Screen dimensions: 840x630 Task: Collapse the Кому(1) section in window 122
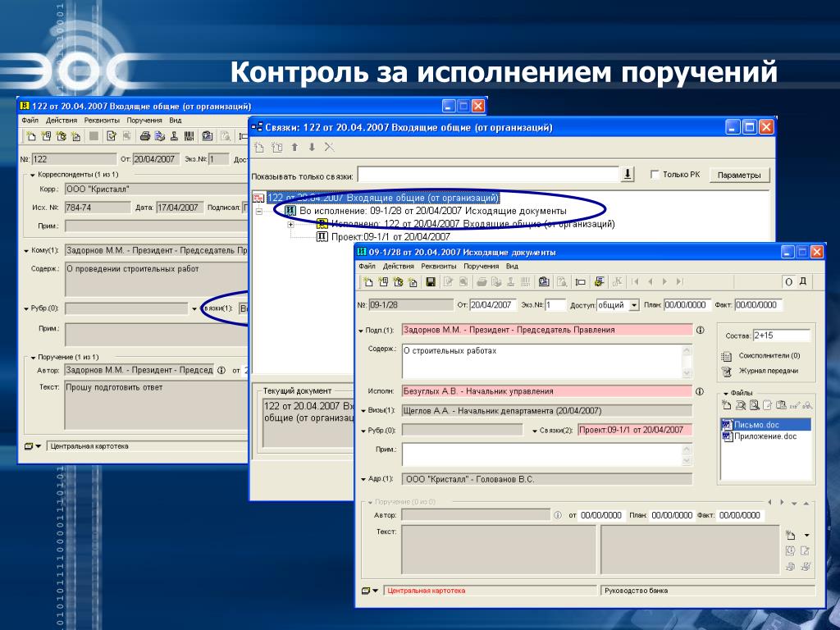click(x=26, y=251)
